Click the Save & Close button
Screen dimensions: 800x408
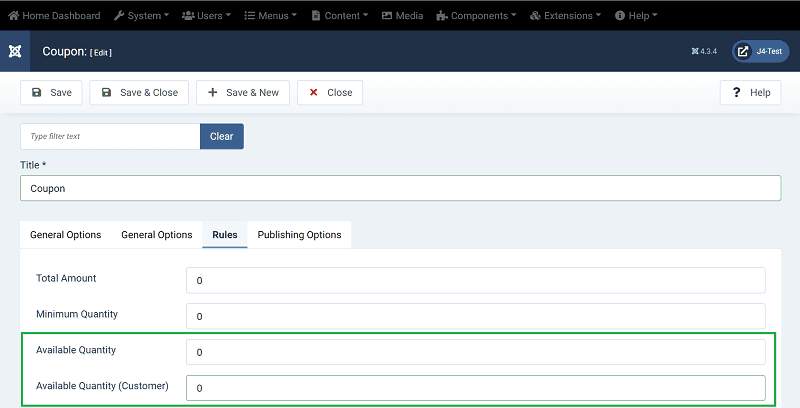[138, 92]
